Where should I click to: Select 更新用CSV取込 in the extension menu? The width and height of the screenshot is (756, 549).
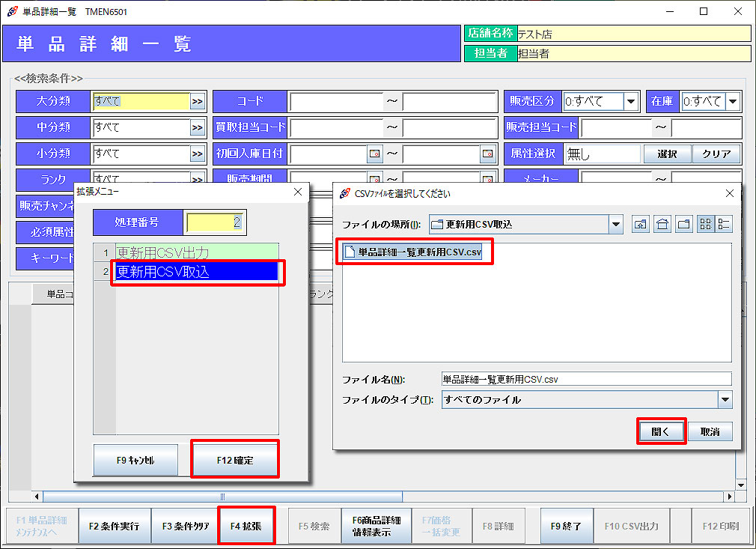pos(196,272)
